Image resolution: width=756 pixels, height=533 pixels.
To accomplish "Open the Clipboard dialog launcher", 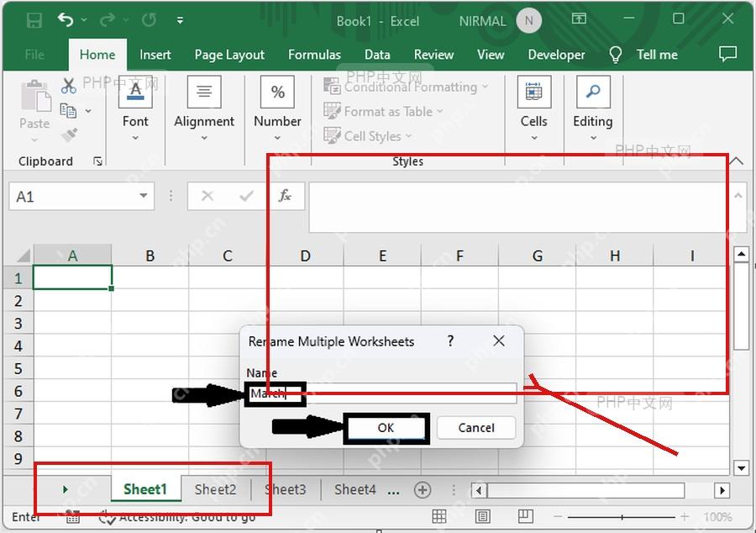I will [98, 161].
